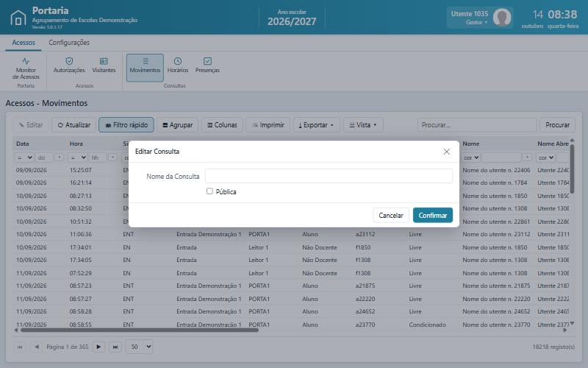
Task: Open the Exportar dropdown
Action: coord(317,125)
